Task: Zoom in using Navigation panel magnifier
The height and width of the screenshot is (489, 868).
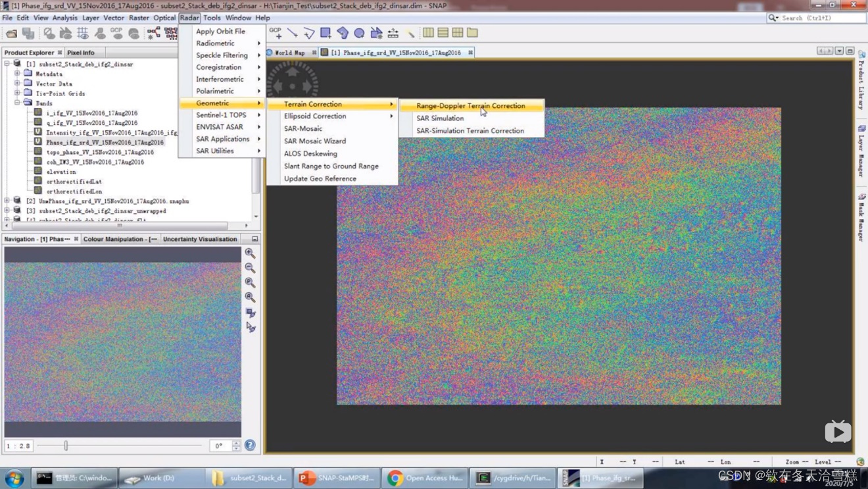Action: pyautogui.click(x=250, y=253)
